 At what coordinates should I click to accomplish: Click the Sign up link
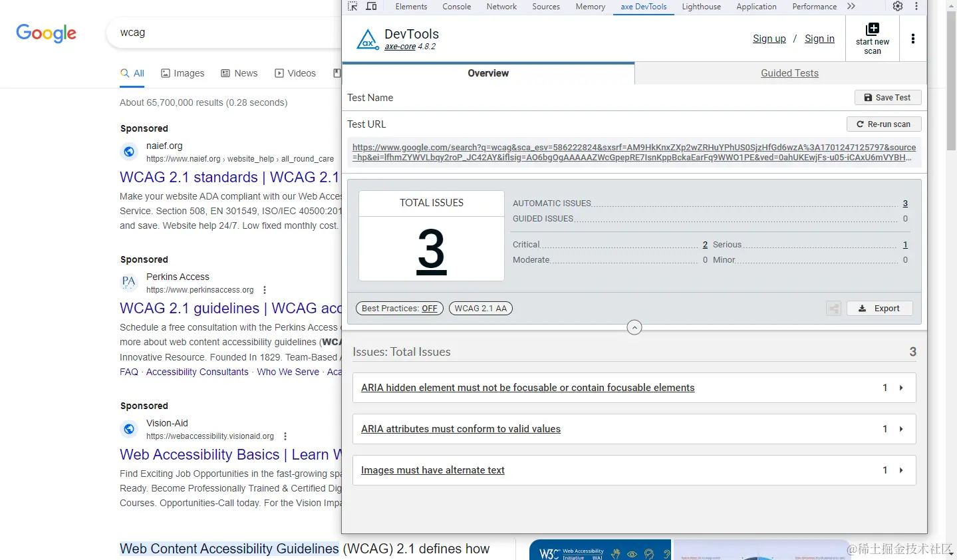tap(769, 39)
